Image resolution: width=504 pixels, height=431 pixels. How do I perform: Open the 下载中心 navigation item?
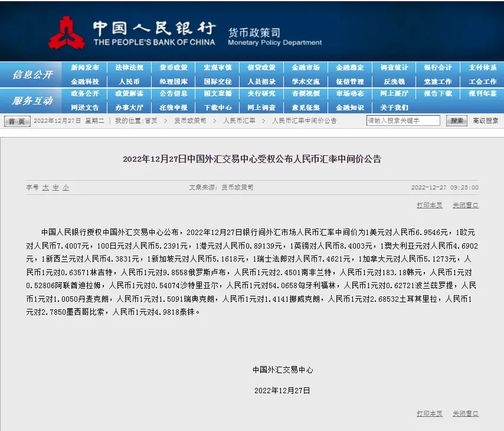[x=218, y=107]
